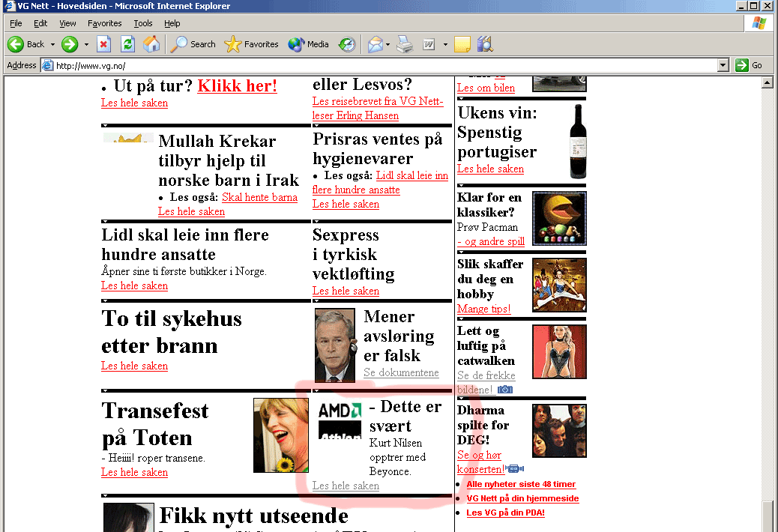Click the video camera icon beside 'konserten!'
Viewport: 778px width, 532px height.
515,468
